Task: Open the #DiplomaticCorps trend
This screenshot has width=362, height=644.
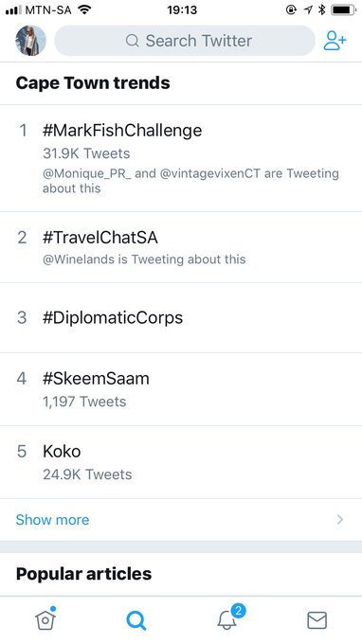Action: [181, 317]
